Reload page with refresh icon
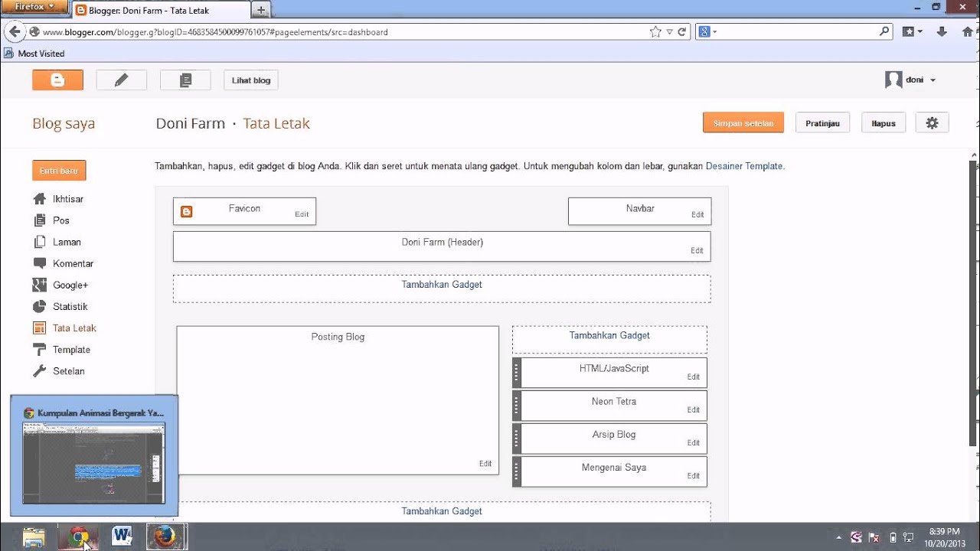This screenshot has width=980, height=551. point(681,32)
